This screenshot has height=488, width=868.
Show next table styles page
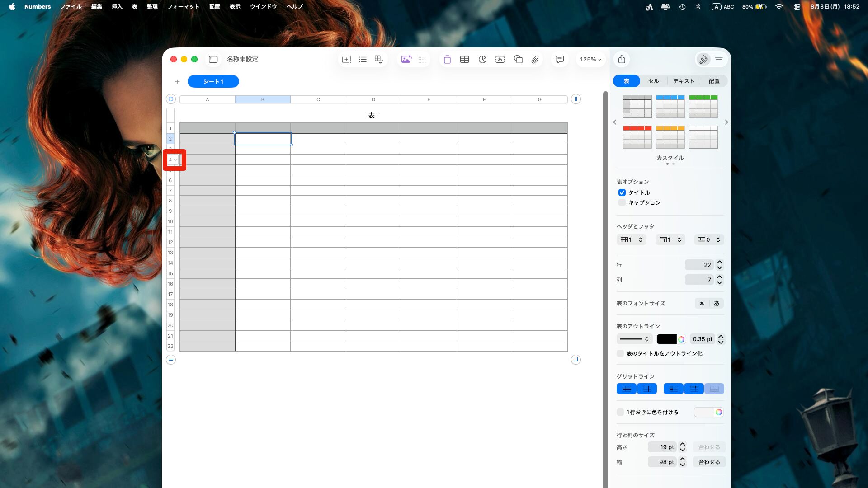(x=726, y=122)
